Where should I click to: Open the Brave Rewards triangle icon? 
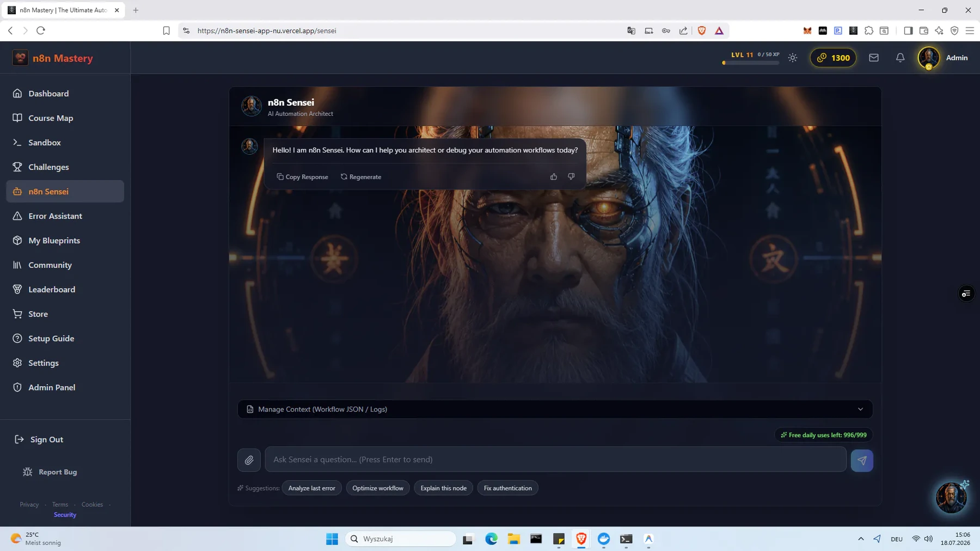(x=719, y=31)
